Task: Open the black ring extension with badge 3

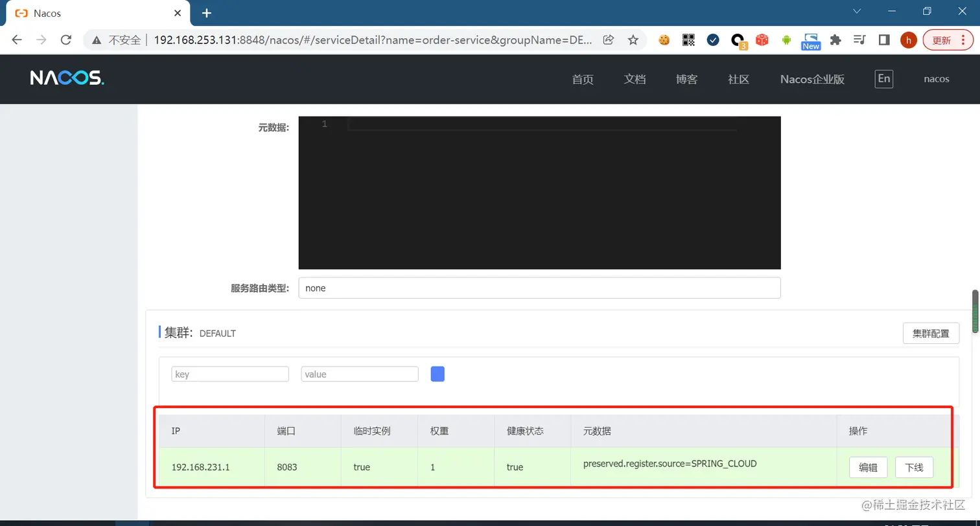Action: [738, 41]
